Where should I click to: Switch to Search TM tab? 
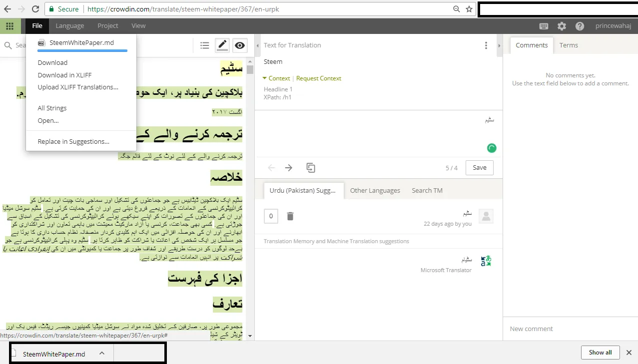pyautogui.click(x=427, y=190)
